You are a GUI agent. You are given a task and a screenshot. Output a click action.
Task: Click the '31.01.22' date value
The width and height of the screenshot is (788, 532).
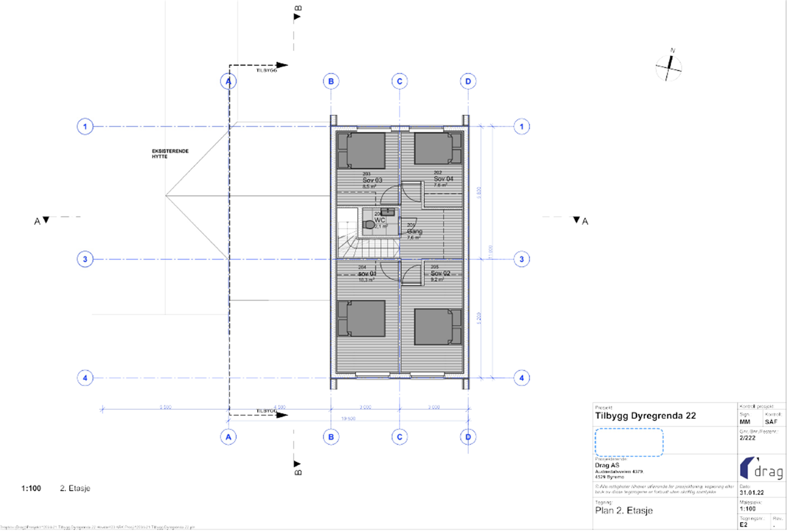point(752,493)
